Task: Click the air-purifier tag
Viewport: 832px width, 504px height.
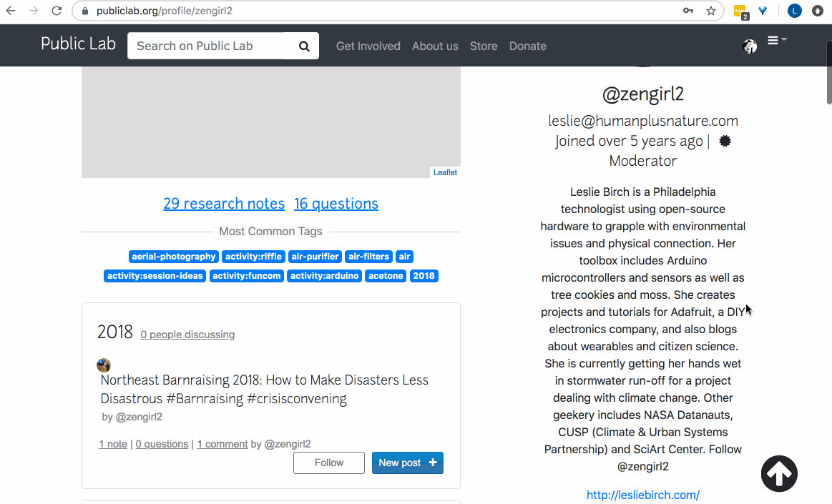Action: (315, 256)
